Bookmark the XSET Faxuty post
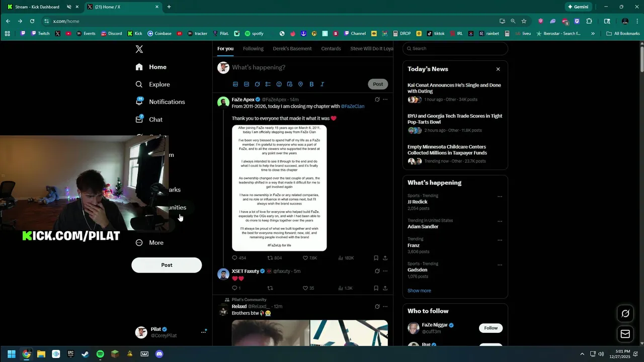Screen dimensions: 644x362 click(376, 288)
